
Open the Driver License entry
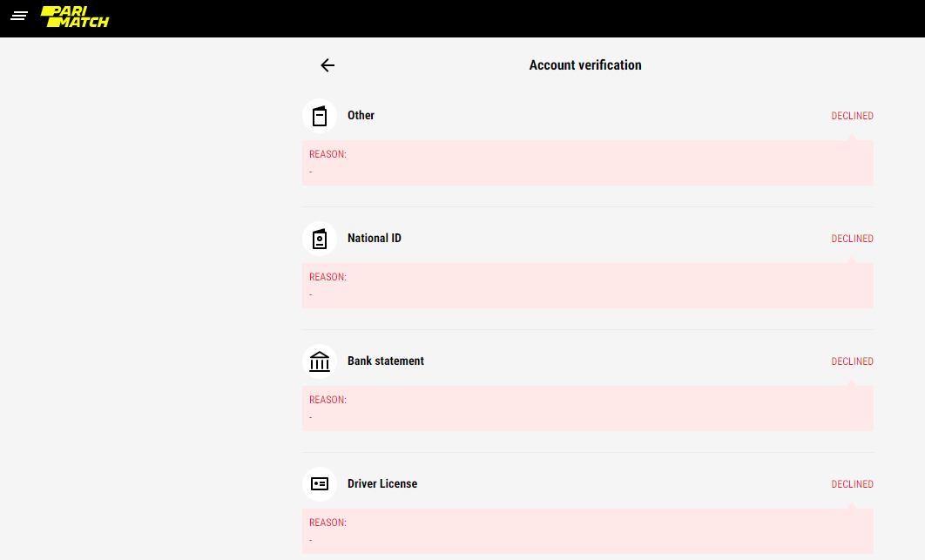(x=381, y=483)
